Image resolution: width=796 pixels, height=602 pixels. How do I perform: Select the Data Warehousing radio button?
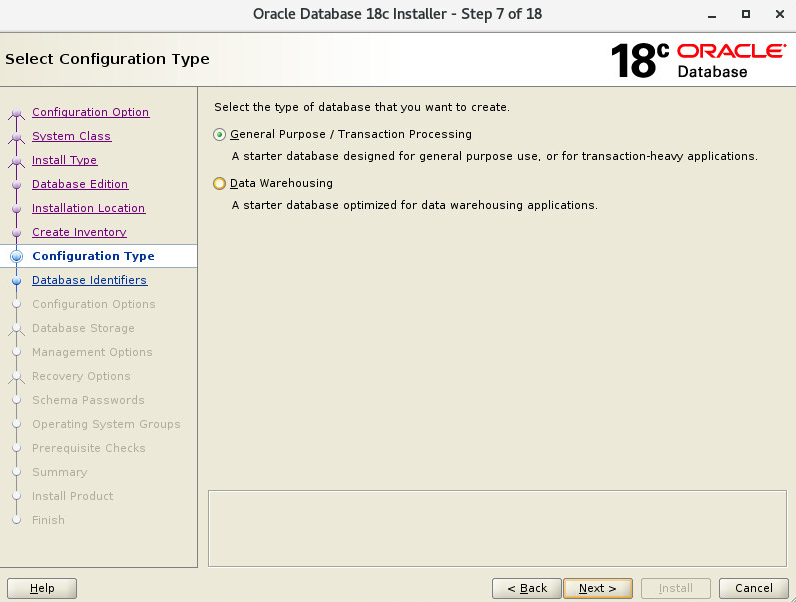[219, 183]
